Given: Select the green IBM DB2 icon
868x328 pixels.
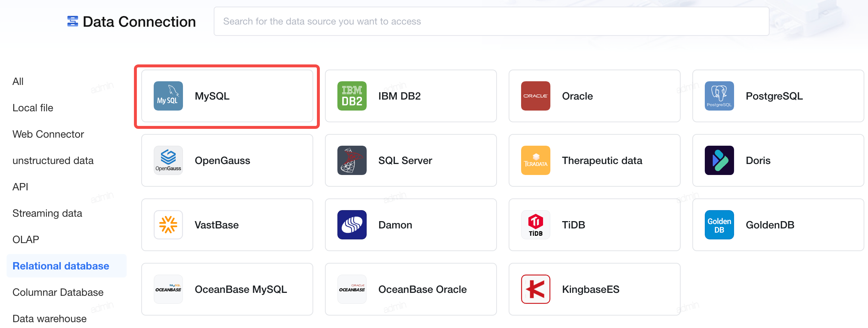Looking at the screenshot, I should [x=352, y=96].
